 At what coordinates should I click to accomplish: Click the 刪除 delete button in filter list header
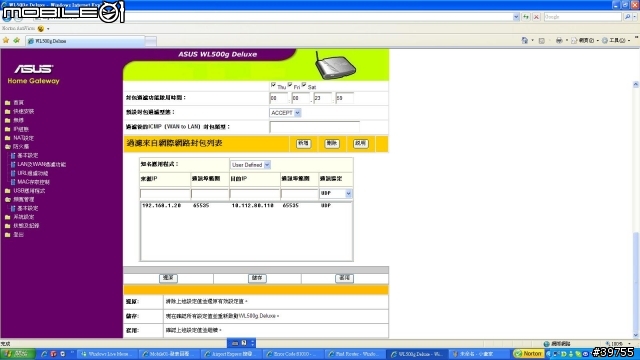tap(332, 144)
